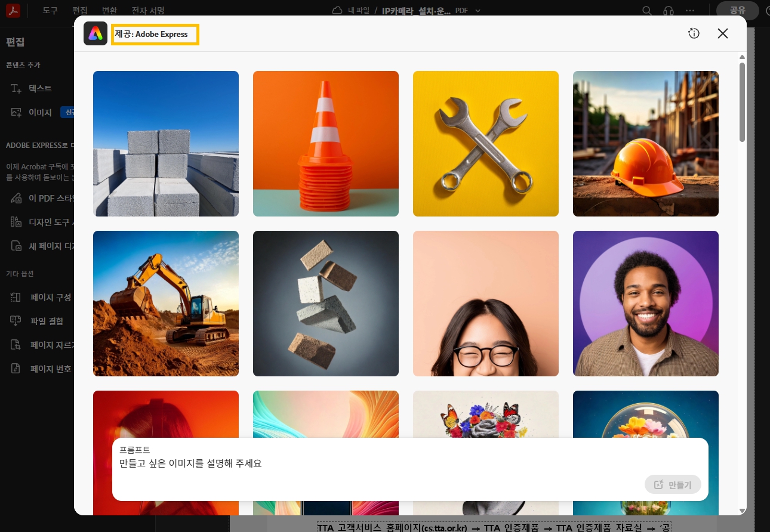Select the flower glass globe thumbnail
770x532 pixels.
pyautogui.click(x=646, y=414)
